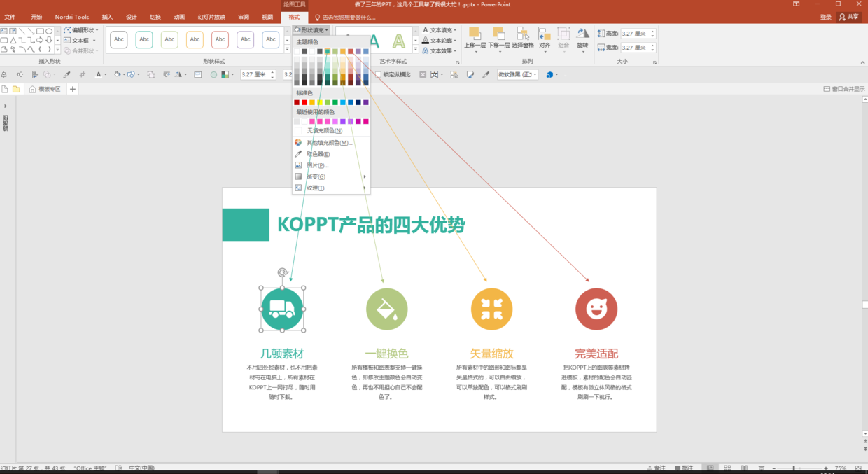Select the paint bucket circle icon on slide
Viewport: 868px width, 474px height.
[x=386, y=309]
